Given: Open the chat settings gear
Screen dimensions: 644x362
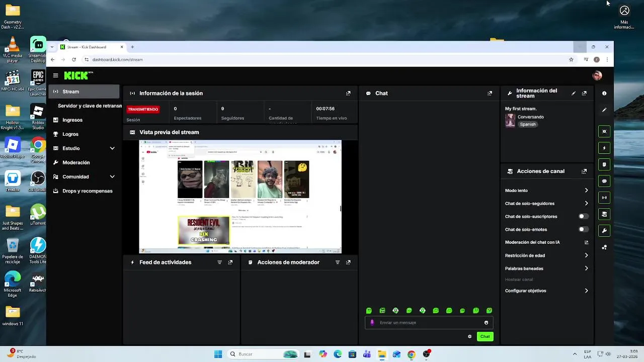Looking at the screenshot, I should (x=470, y=336).
